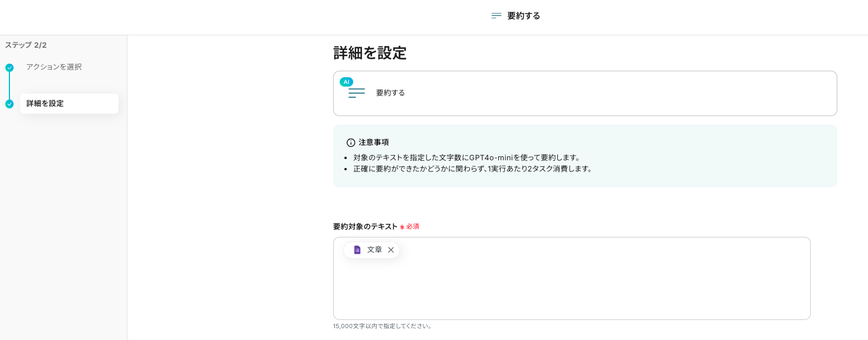Click the 2タスク消費 notice bullet line
868x340 pixels.
click(472, 169)
